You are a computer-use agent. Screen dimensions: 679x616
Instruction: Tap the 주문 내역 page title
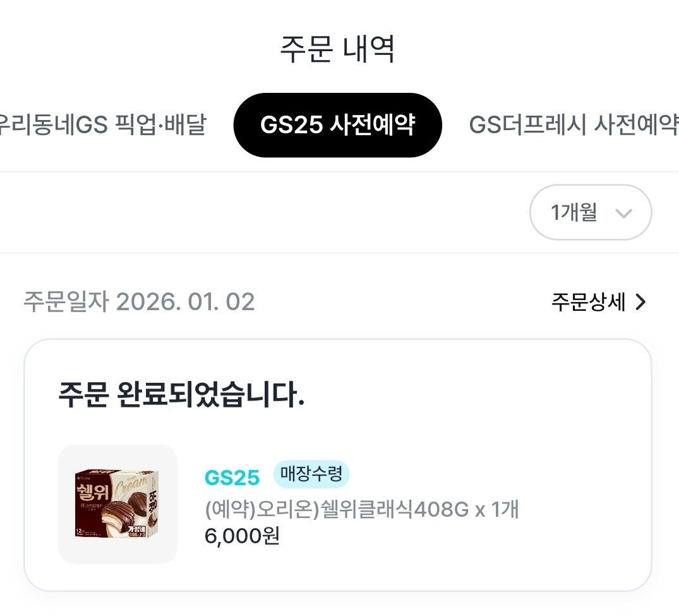(x=338, y=49)
